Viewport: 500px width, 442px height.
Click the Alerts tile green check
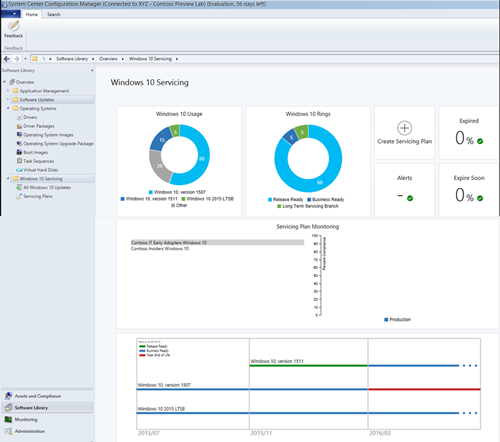coord(410,198)
